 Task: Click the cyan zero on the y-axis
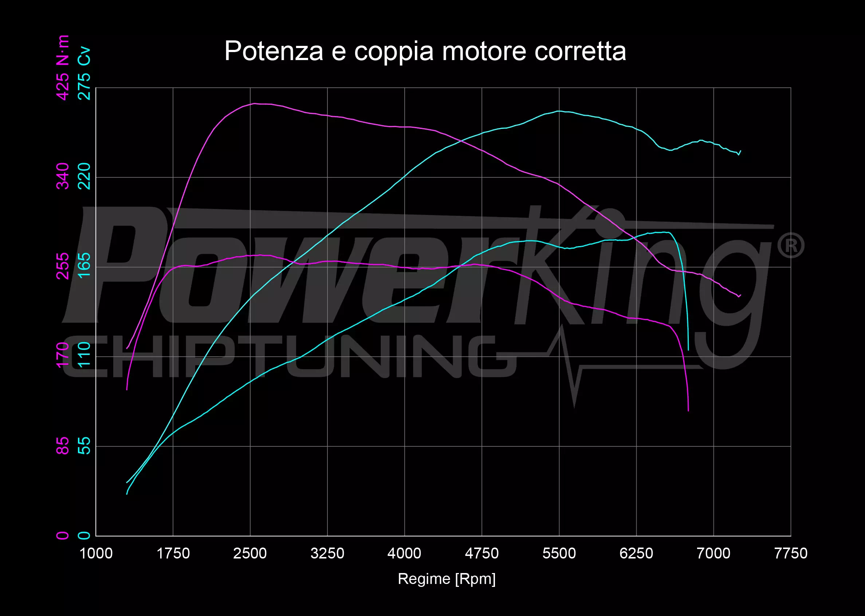[84, 536]
